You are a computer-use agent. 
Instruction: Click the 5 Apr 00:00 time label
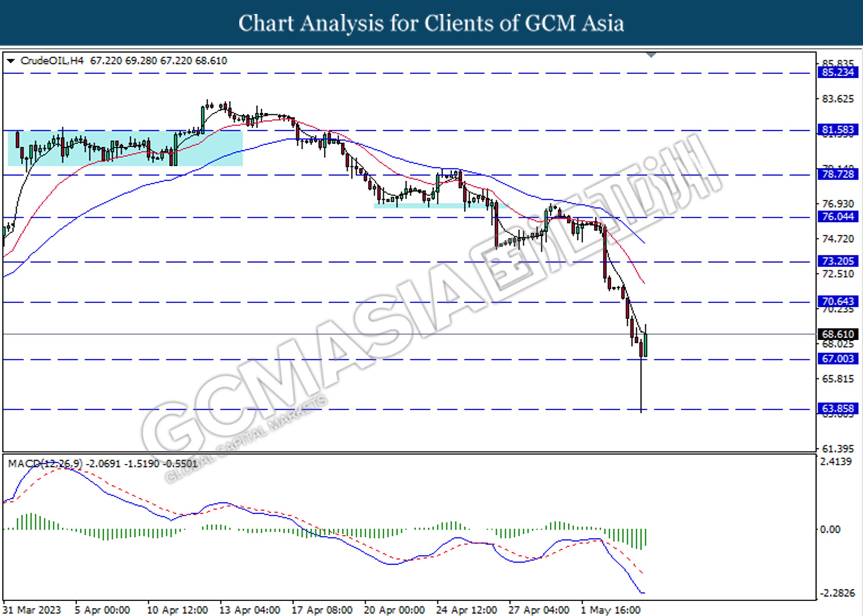click(102, 610)
